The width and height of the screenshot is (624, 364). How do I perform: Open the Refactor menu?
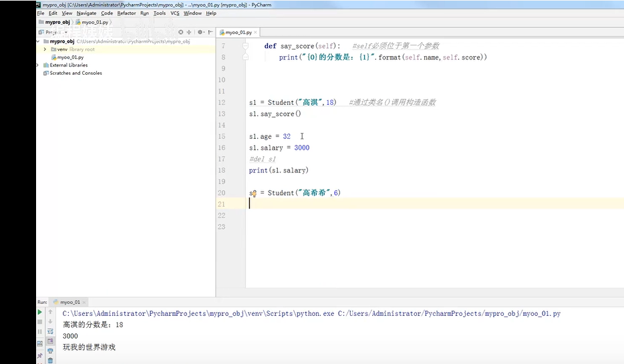coord(126,13)
